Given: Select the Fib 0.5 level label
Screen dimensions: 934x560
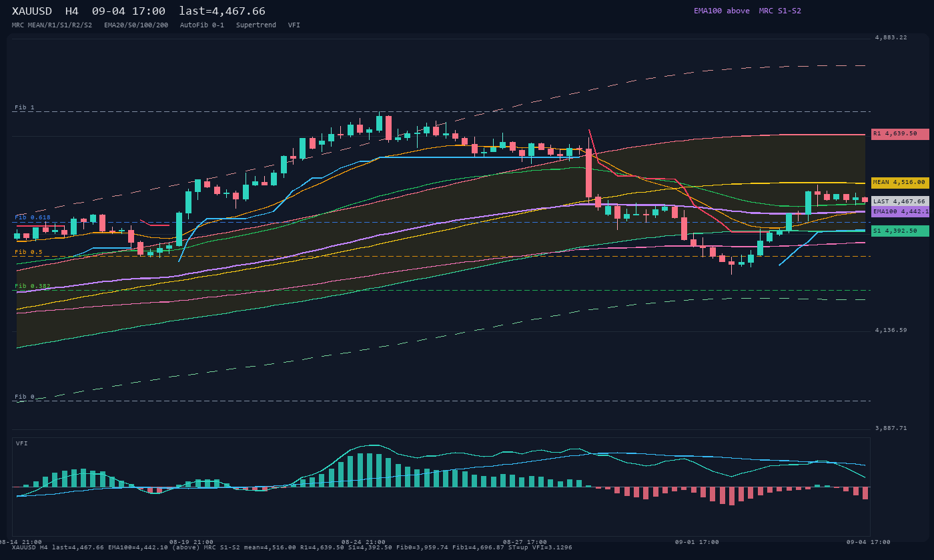Looking at the screenshot, I should [29, 252].
